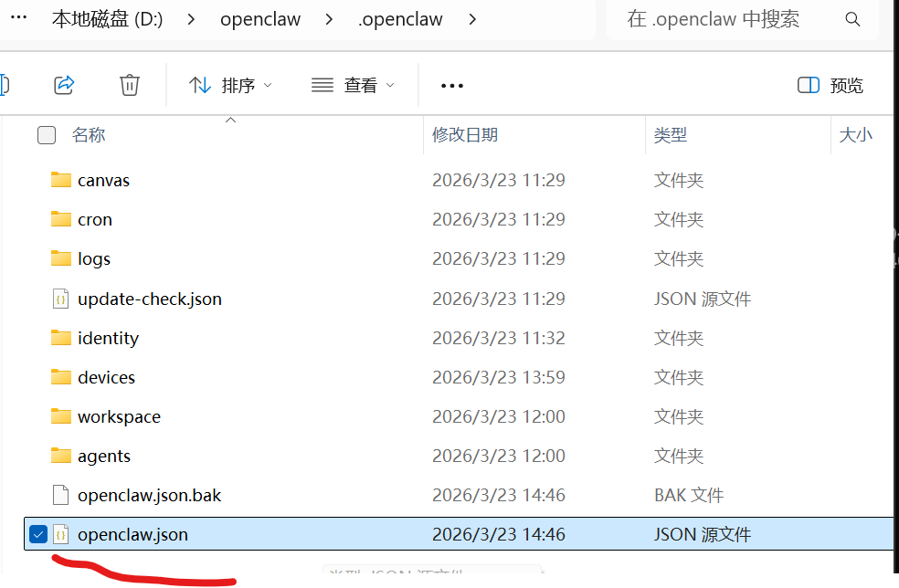Click update-check.json file name
The width and height of the screenshot is (899, 588).
pos(150,299)
